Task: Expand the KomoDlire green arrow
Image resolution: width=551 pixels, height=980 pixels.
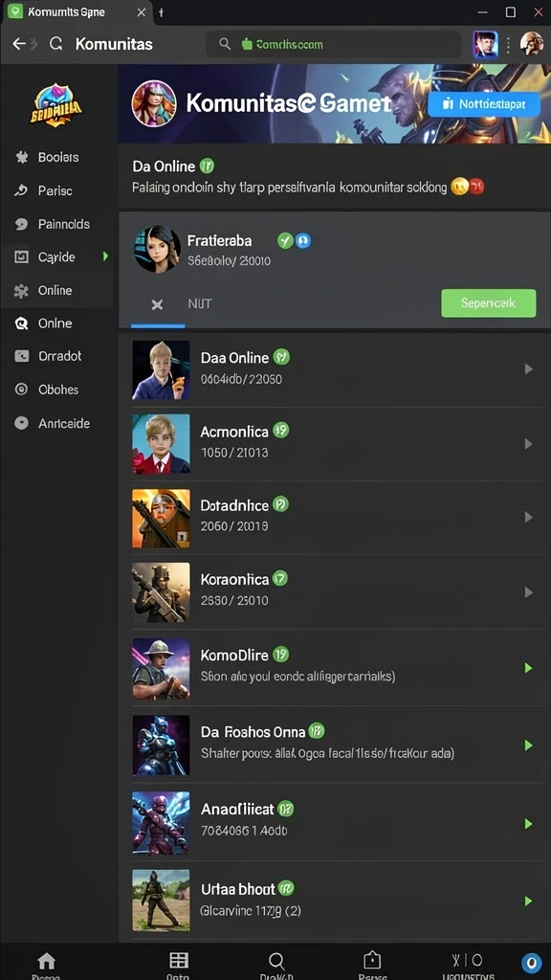Action: [x=528, y=668]
